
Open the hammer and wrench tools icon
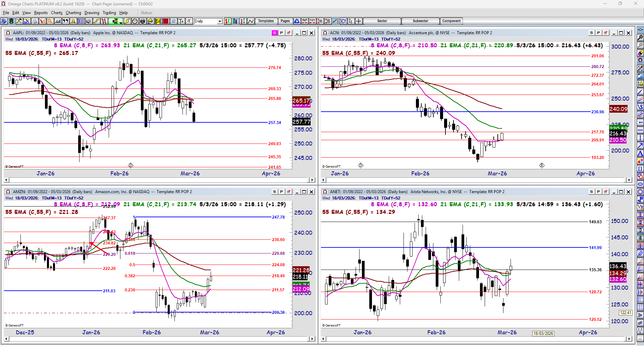coord(19,21)
